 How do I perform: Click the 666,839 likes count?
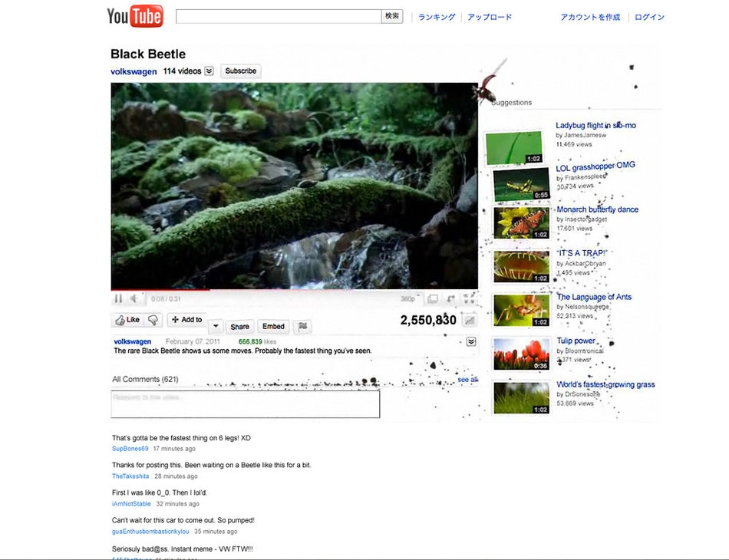[257, 341]
